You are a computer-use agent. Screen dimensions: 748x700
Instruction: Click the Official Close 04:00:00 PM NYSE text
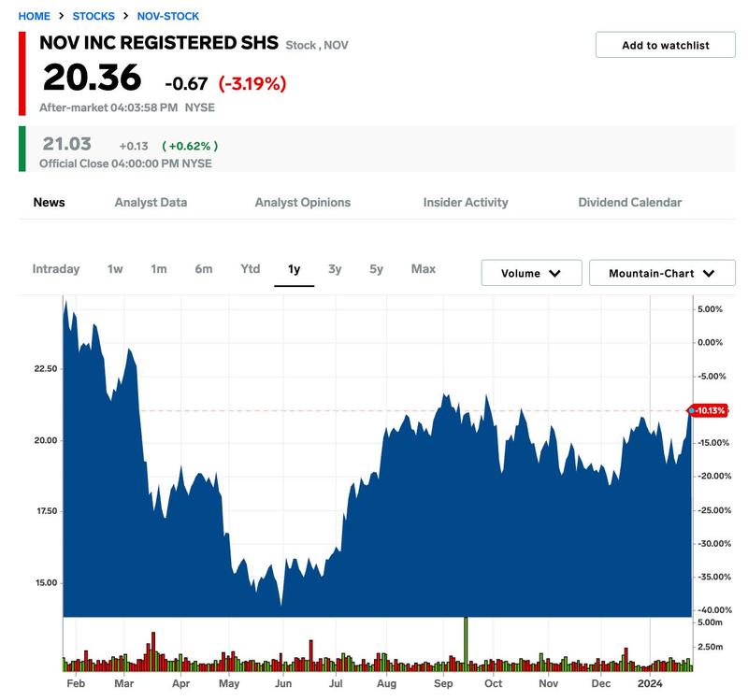[125, 164]
